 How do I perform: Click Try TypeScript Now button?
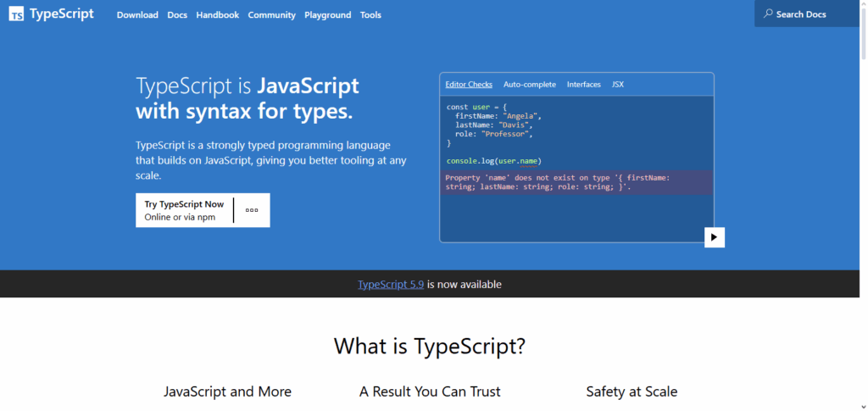pyautogui.click(x=184, y=210)
